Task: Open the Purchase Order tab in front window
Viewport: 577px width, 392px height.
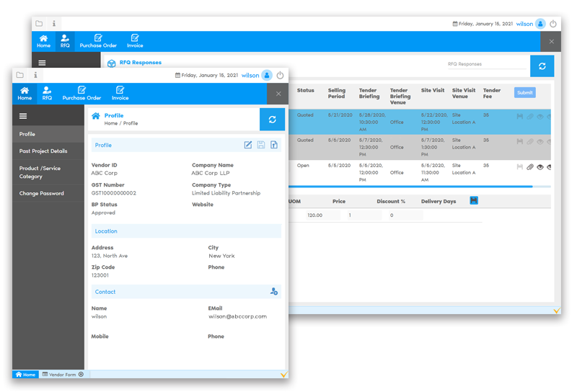Action: tap(82, 94)
